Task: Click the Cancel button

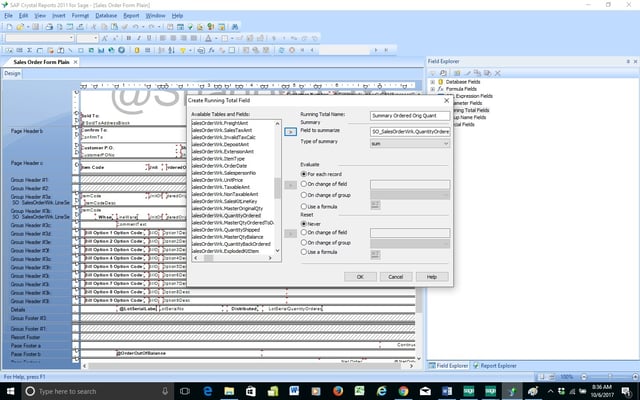Action: (395, 276)
